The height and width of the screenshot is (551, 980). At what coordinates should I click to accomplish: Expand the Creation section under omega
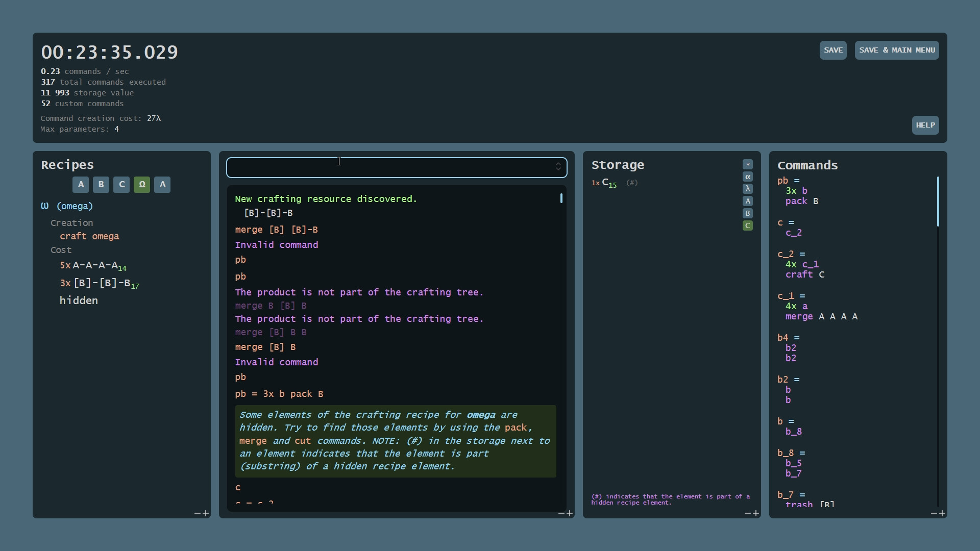point(71,223)
